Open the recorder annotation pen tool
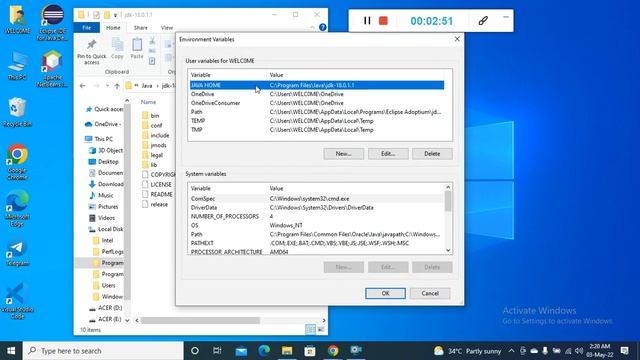 [483, 20]
